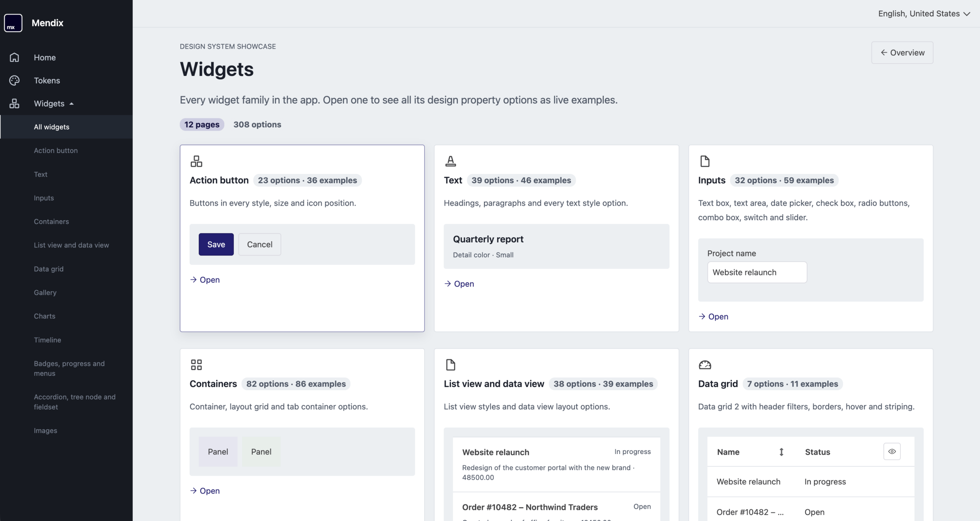The height and width of the screenshot is (521, 980).
Task: Open the Action button card link
Action: pos(205,280)
